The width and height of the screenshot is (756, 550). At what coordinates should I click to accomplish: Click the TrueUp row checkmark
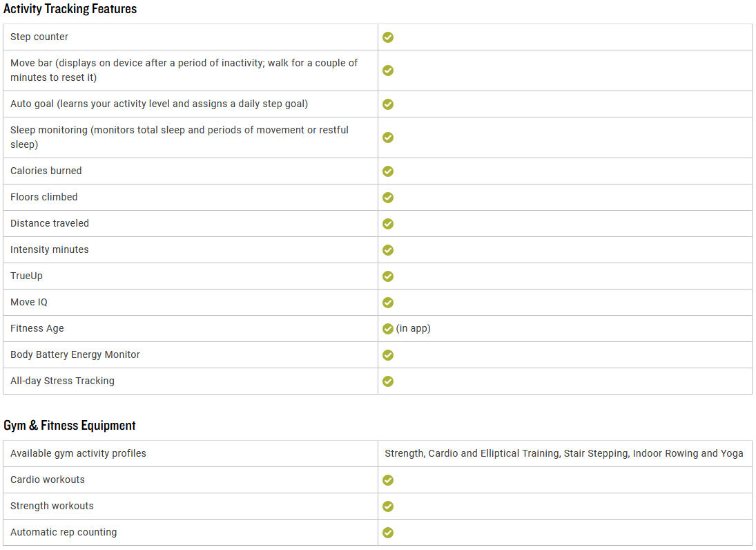387,276
